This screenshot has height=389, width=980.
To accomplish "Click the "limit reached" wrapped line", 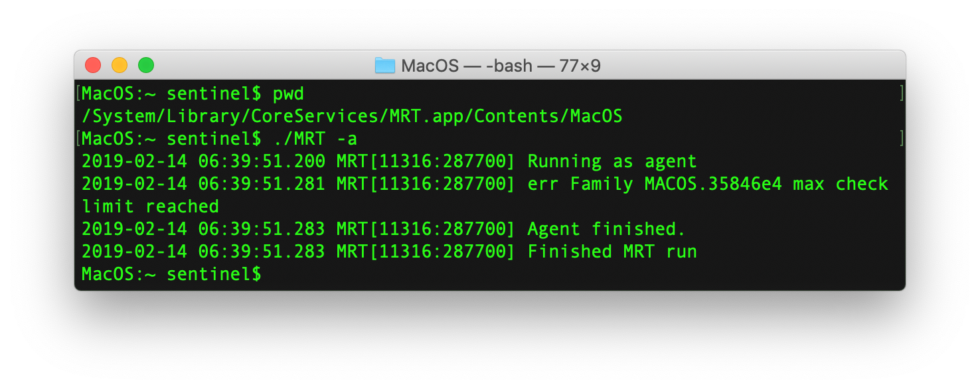I will 150,206.
